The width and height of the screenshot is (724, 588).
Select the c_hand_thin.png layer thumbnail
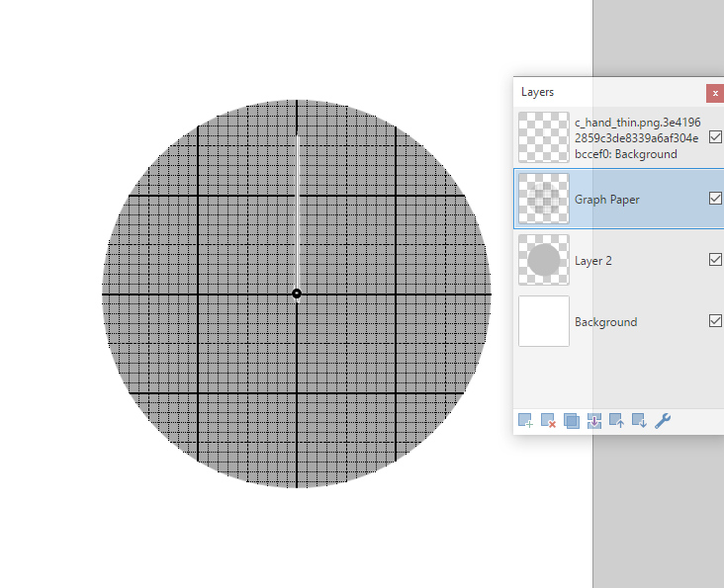(544, 137)
